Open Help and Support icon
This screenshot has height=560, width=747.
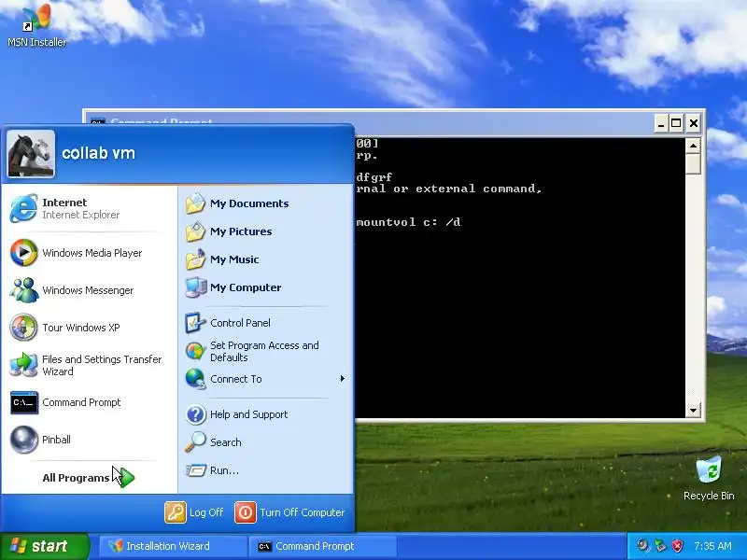click(195, 414)
